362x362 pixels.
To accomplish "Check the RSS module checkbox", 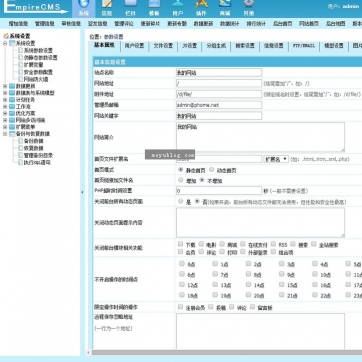I will click(x=273, y=244).
